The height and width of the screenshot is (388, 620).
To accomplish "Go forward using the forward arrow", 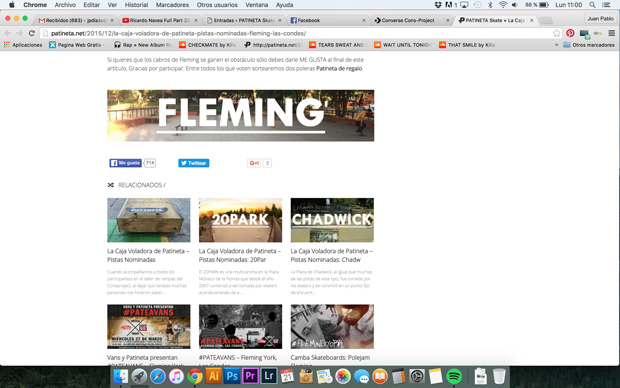I will coord(19,33).
